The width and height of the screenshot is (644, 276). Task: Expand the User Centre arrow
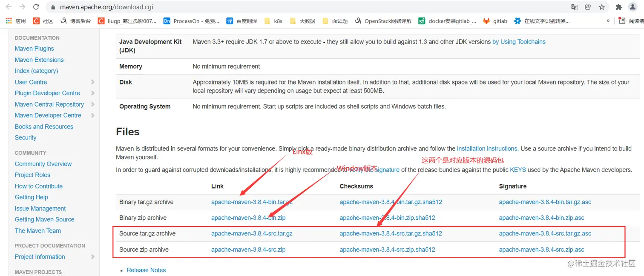pos(93,82)
